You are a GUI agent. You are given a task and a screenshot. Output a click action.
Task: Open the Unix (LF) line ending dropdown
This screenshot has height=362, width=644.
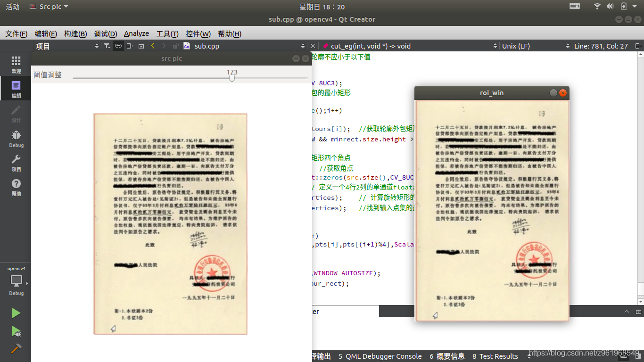click(536, 46)
